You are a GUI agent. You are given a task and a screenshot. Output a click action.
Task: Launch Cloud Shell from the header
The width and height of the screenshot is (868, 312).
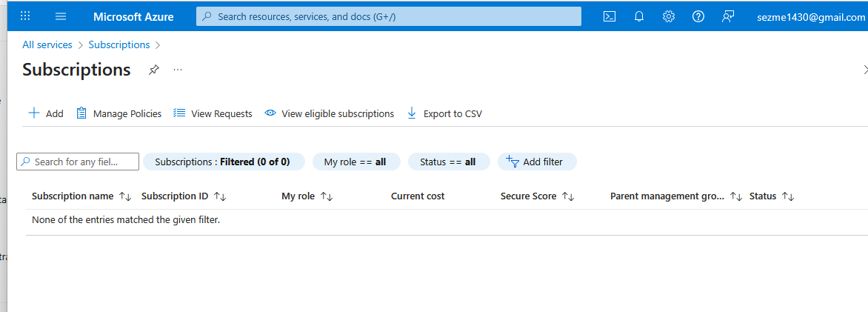click(610, 16)
